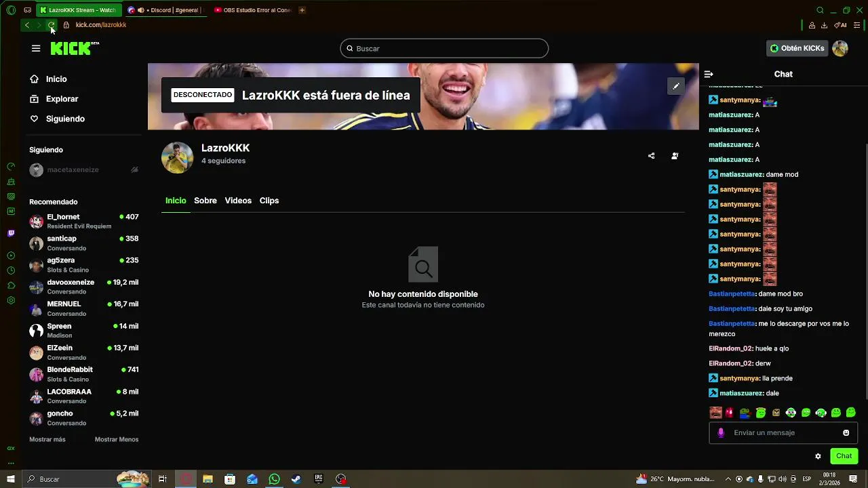Show hidden system tray icons
Image resolution: width=868 pixels, height=488 pixels.
[728, 479]
